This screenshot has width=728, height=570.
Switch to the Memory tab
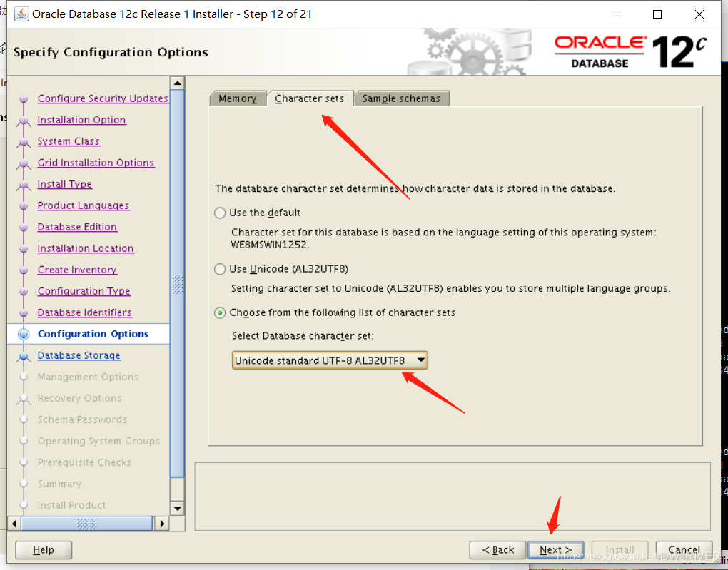click(238, 98)
